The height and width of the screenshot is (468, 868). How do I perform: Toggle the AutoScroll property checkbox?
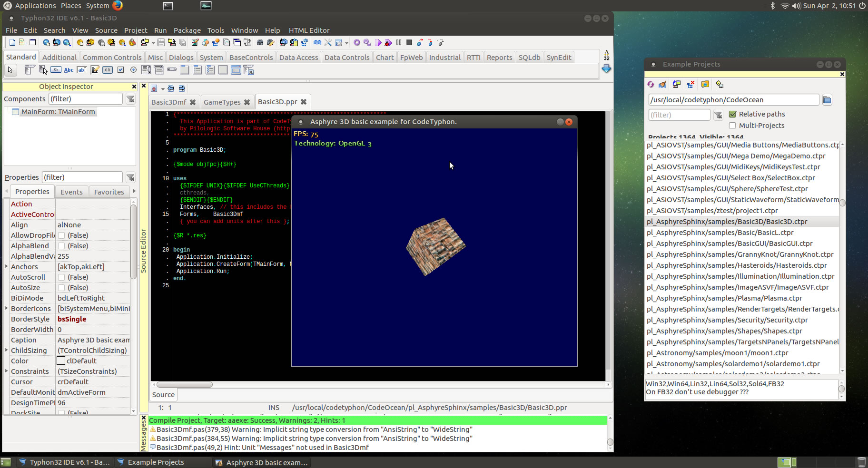61,277
